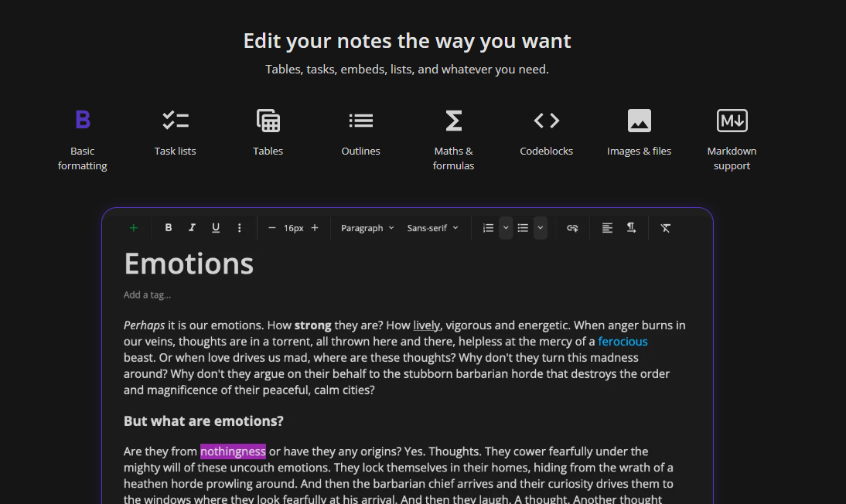This screenshot has width=846, height=504.
Task: Open the Paragraph style dropdown
Action: (x=367, y=228)
